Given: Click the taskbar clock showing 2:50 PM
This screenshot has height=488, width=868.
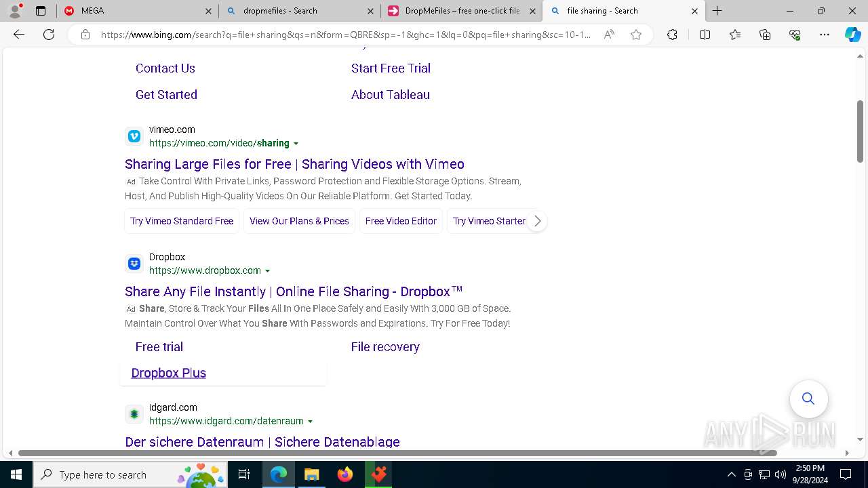Looking at the screenshot, I should pos(810,474).
